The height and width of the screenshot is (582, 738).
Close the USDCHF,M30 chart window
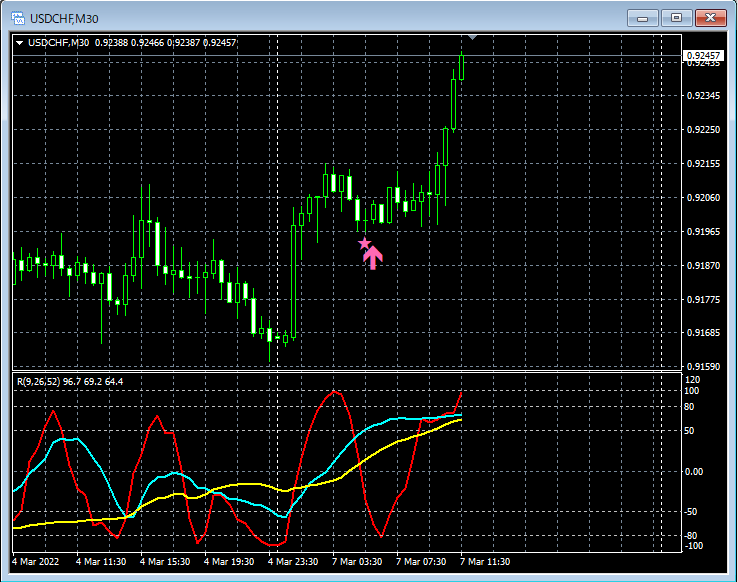(711, 18)
